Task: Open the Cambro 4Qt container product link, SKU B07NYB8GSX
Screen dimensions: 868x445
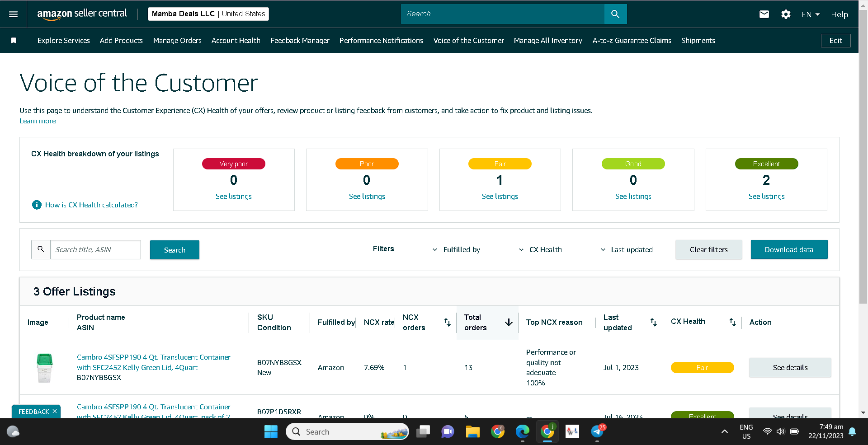Action: pyautogui.click(x=154, y=362)
